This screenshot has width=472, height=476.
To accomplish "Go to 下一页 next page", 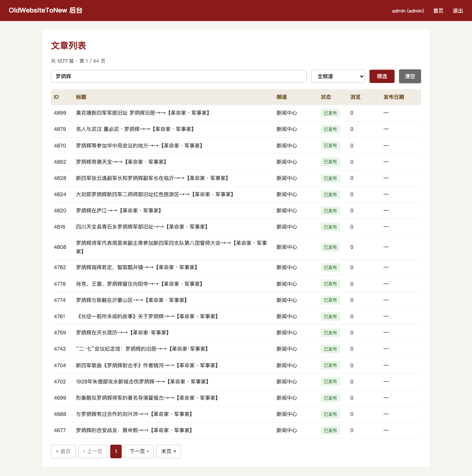I will coord(139,451).
